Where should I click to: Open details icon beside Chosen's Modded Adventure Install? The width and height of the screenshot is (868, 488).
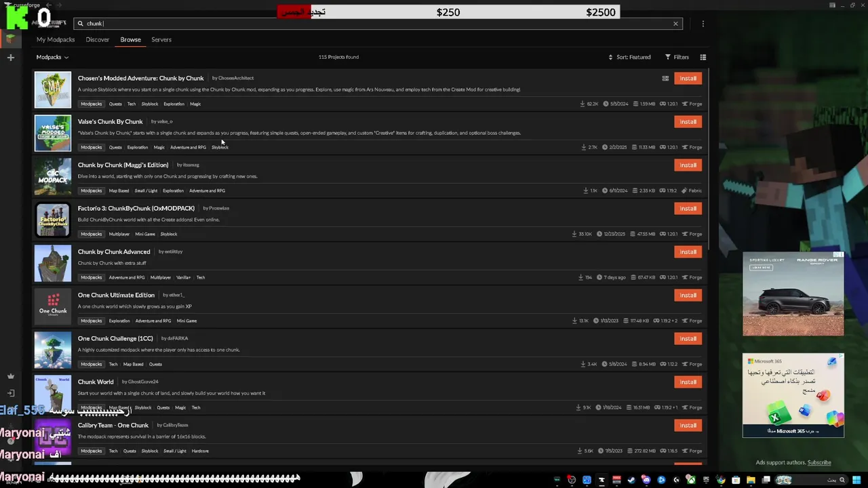(x=665, y=79)
